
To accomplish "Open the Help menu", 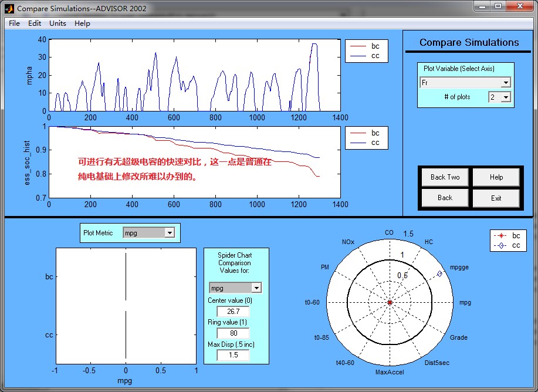I will (82, 23).
